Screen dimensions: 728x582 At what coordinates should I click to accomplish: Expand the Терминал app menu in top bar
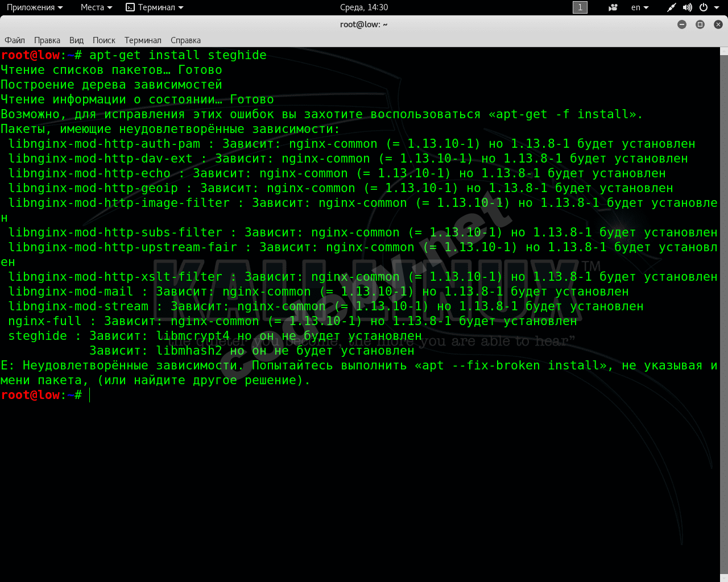(x=155, y=7)
